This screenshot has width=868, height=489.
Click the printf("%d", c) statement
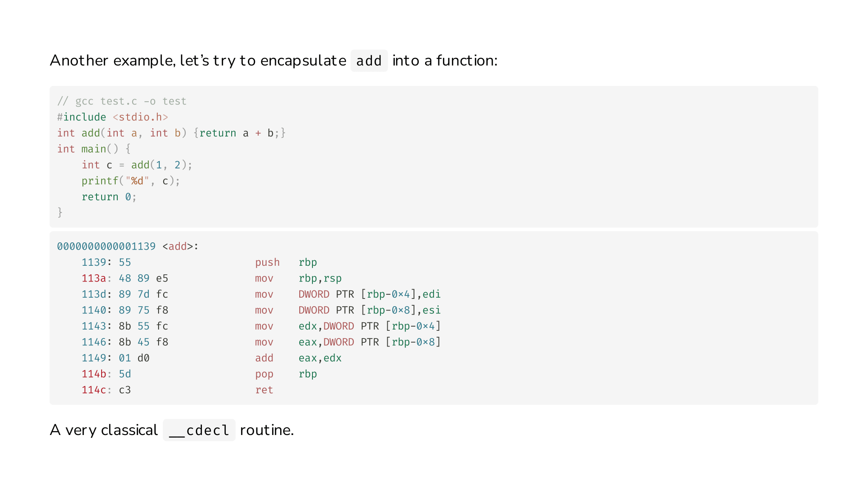point(131,181)
